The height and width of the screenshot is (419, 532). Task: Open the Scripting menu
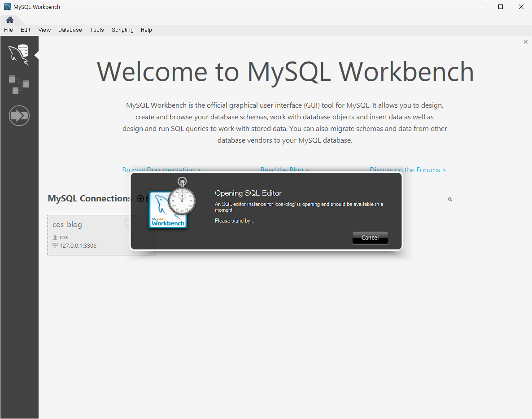pyautogui.click(x=122, y=30)
